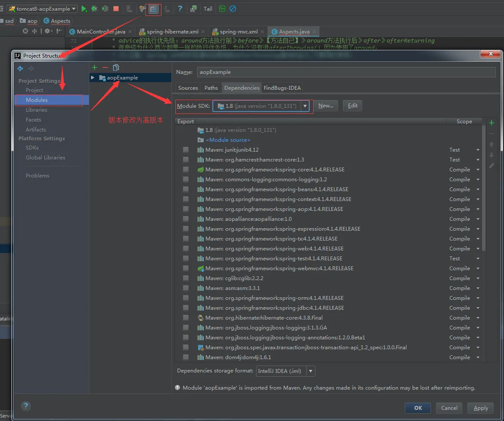Image resolution: width=504 pixels, height=421 pixels.
Task: Open the Module SDK dropdown
Action: 305,106
